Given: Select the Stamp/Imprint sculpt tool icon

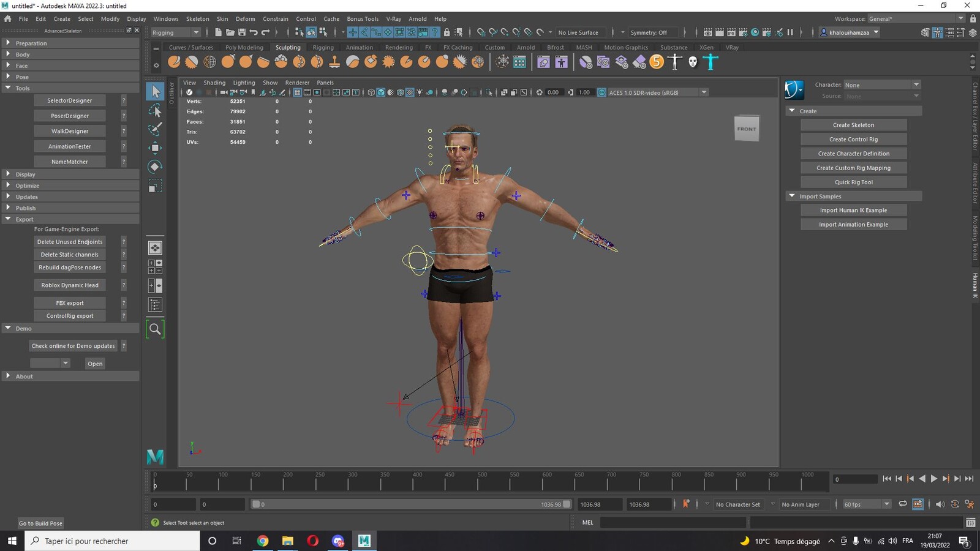Looking at the screenshot, I should (334, 62).
